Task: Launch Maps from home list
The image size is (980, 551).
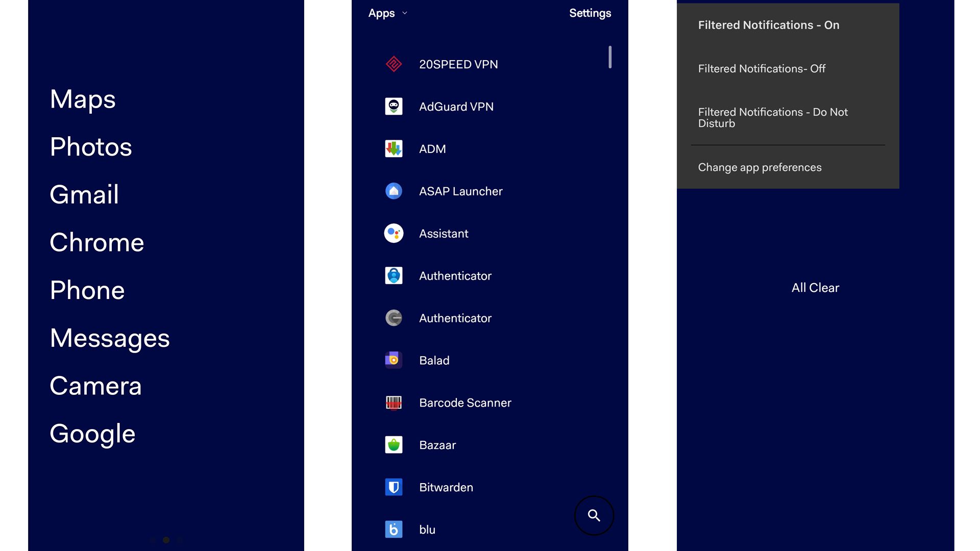Action: [83, 99]
